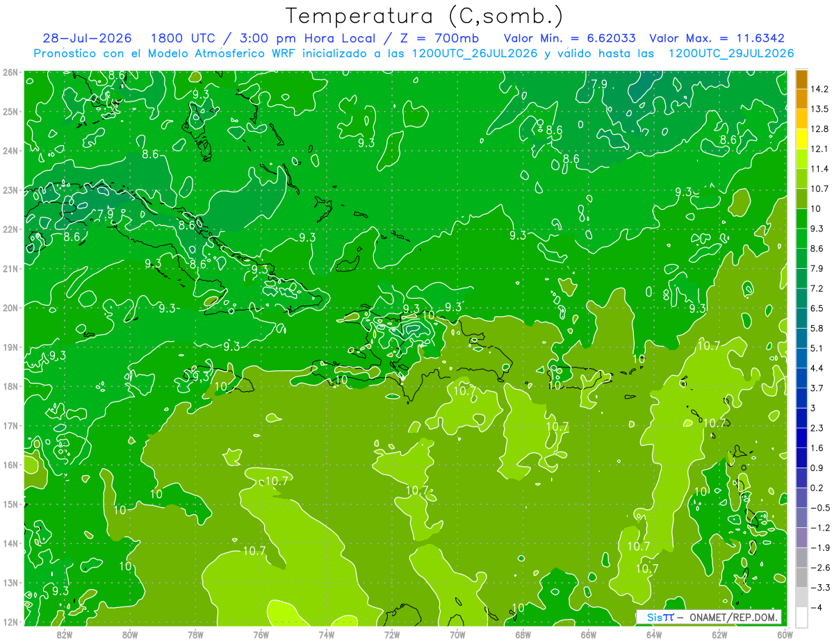Image resolution: width=834 pixels, height=644 pixels.
Task: Click the 76W longitude axis label
Action: (261, 634)
